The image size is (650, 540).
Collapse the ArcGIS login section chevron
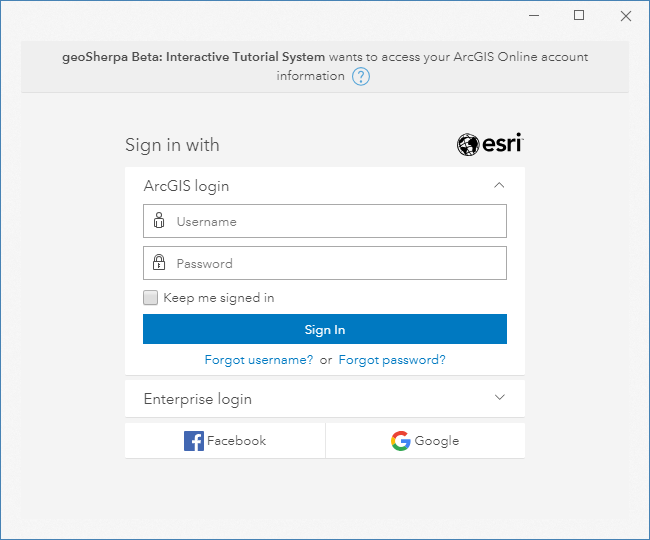499,185
